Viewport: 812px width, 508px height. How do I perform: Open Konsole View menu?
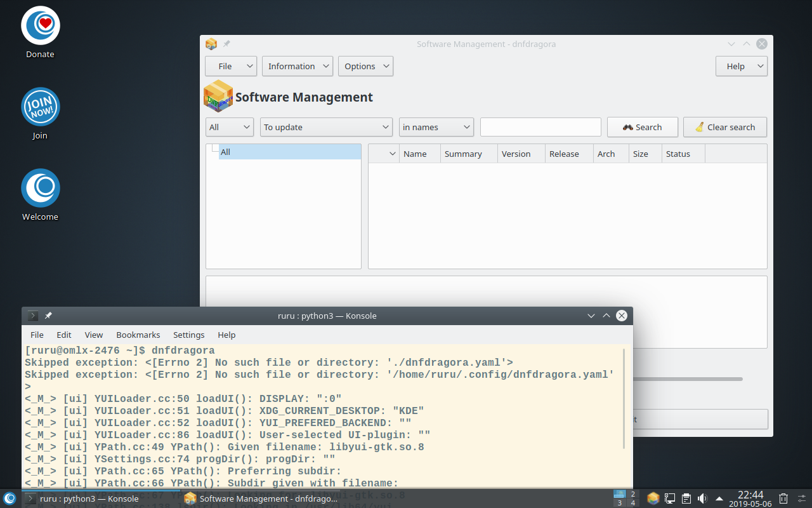[94, 335]
